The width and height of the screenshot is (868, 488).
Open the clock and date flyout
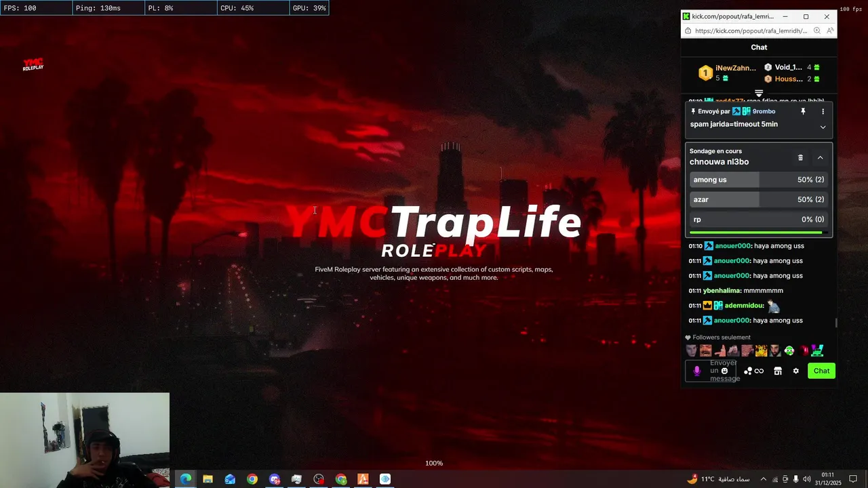click(828, 479)
